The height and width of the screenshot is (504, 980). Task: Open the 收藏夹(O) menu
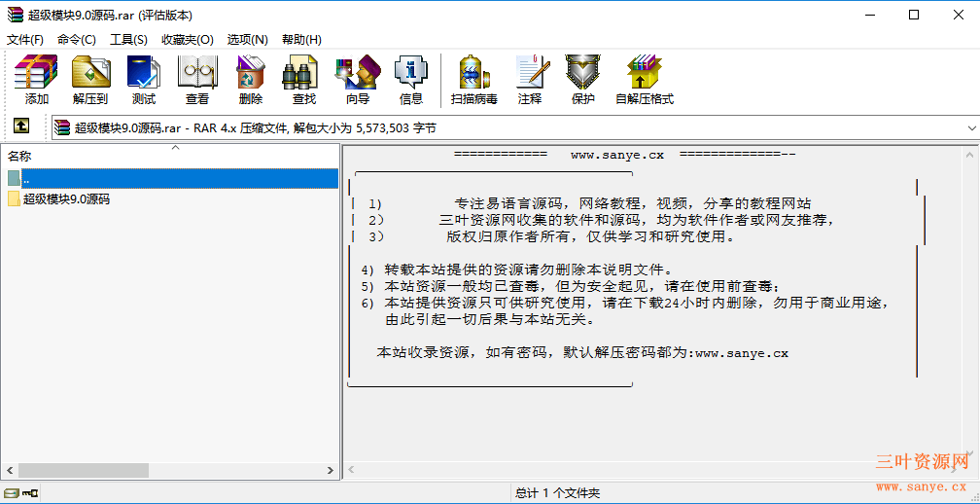(188, 39)
